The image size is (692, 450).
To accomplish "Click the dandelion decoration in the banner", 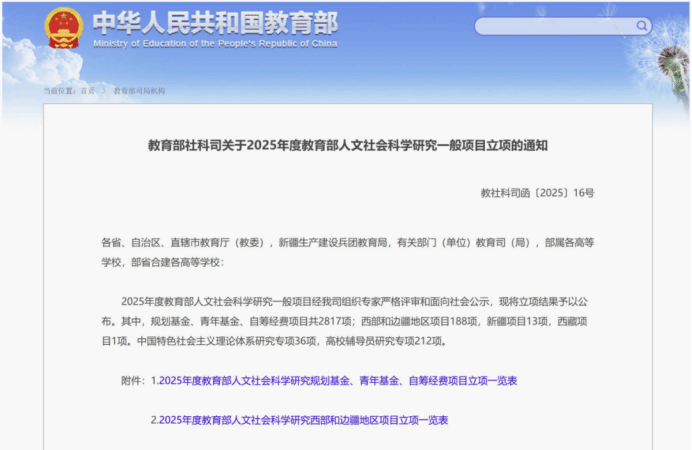I will click(666, 50).
